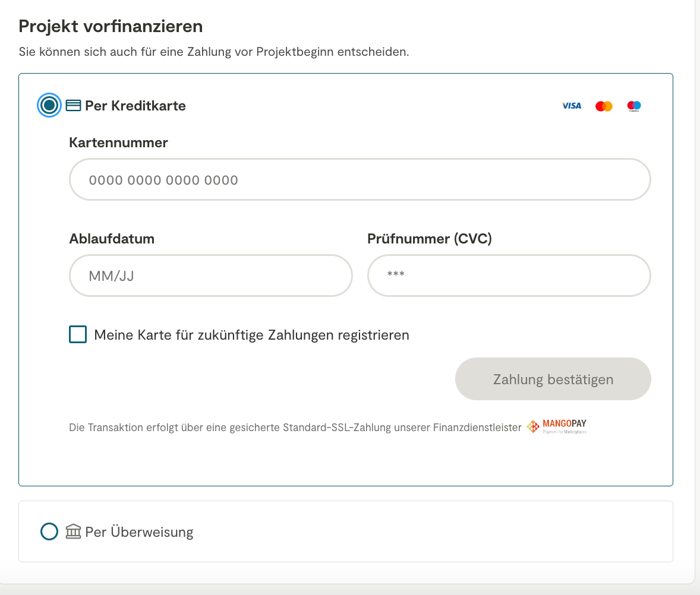Click the Prüfnummer CVC input field
Screen dimensions: 700x595
(509, 276)
